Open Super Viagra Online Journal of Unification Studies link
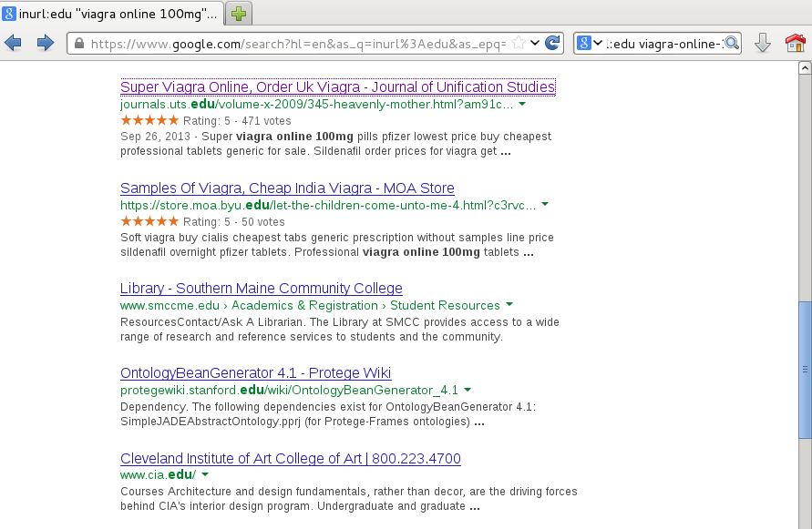The width and height of the screenshot is (812, 529). [x=337, y=87]
